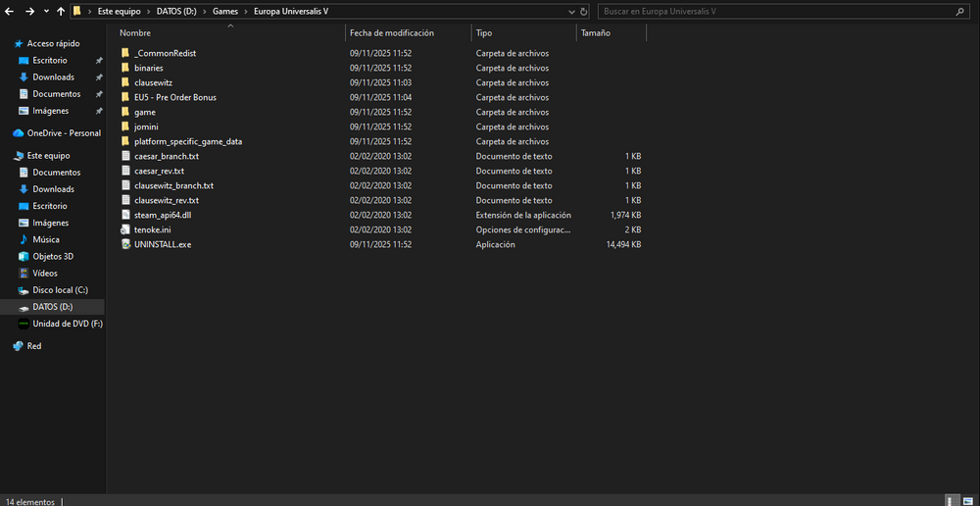Screen dimensions: 980x506
Task: Open recent locations dropdown arrow
Action: click(x=46, y=12)
